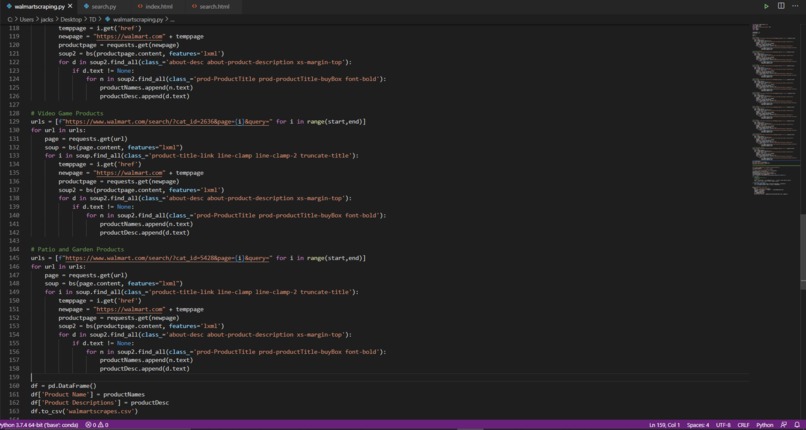This screenshot has height=430, width=806.
Task: Click "soup2 = bs(productpage.content" on line 153
Action: [112, 326]
